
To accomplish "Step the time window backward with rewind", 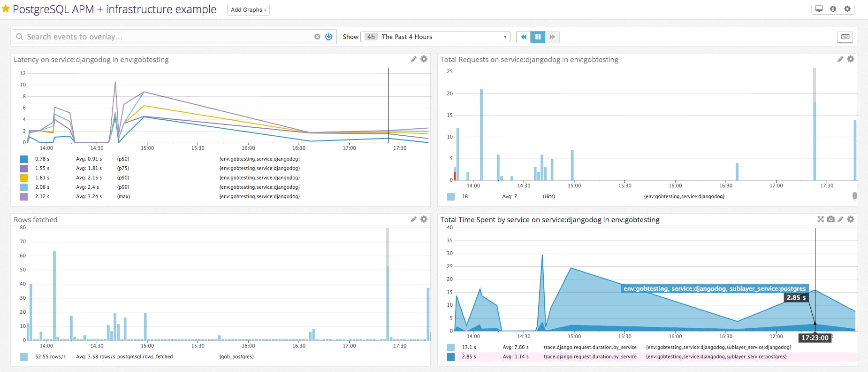I will 524,37.
